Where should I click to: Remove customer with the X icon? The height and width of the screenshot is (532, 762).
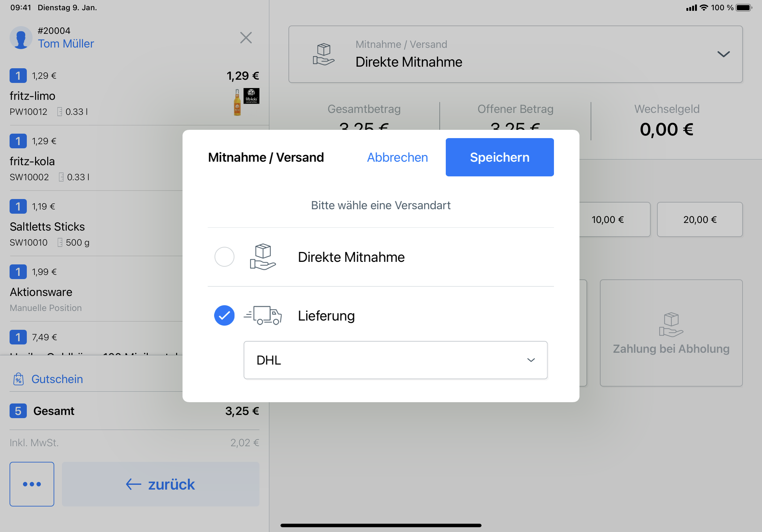246,38
